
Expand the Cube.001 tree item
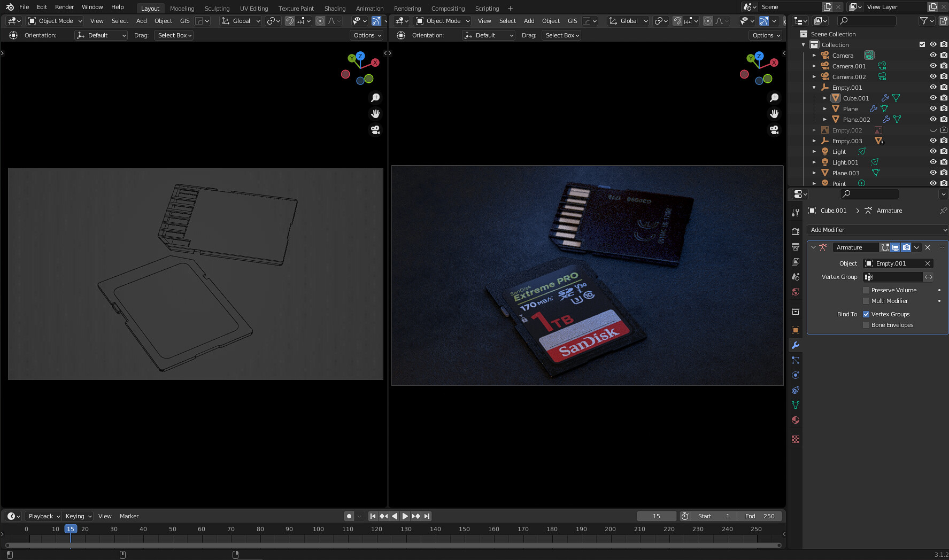point(825,98)
